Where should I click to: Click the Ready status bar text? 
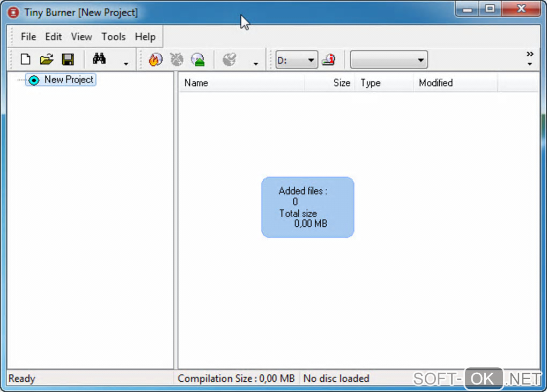pyautogui.click(x=21, y=379)
